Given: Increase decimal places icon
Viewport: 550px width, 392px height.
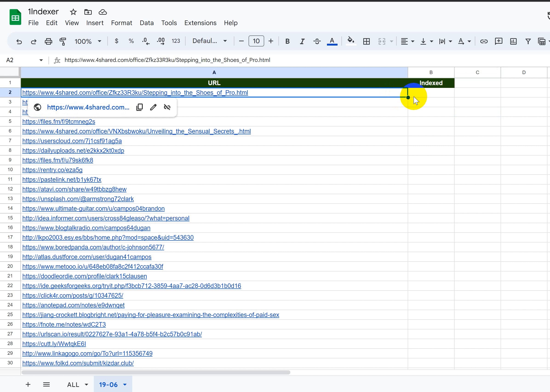Looking at the screenshot, I should coord(161,41).
